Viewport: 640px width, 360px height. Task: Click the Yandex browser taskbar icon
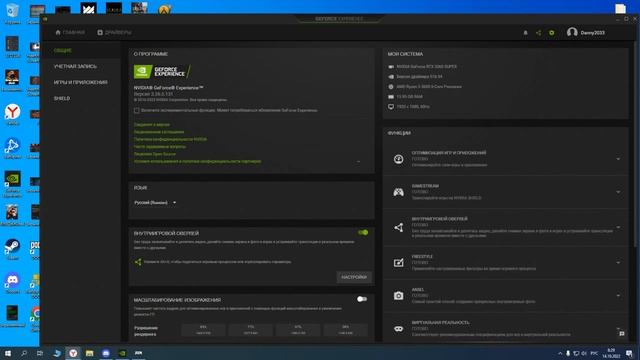[x=73, y=353]
